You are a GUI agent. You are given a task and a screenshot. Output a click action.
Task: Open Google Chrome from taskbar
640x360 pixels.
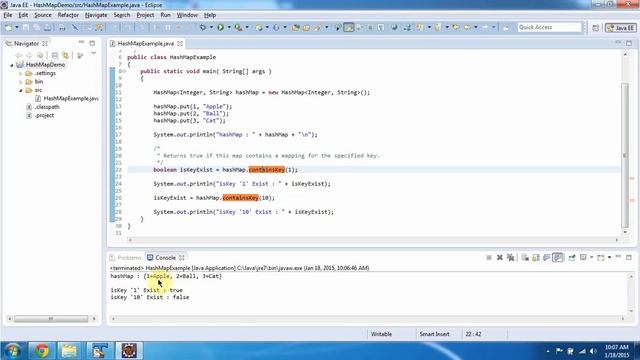pos(41,351)
